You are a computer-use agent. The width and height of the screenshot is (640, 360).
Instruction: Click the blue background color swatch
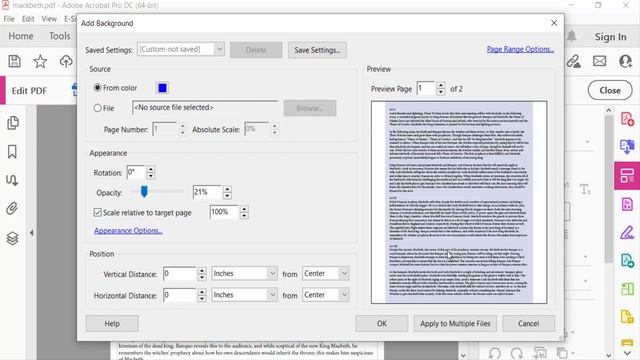(x=162, y=88)
